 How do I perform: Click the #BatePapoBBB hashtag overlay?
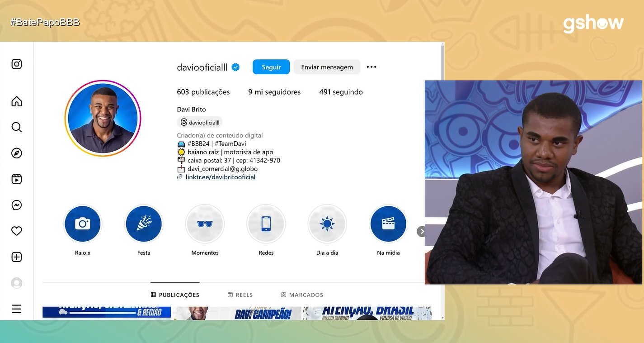45,22
